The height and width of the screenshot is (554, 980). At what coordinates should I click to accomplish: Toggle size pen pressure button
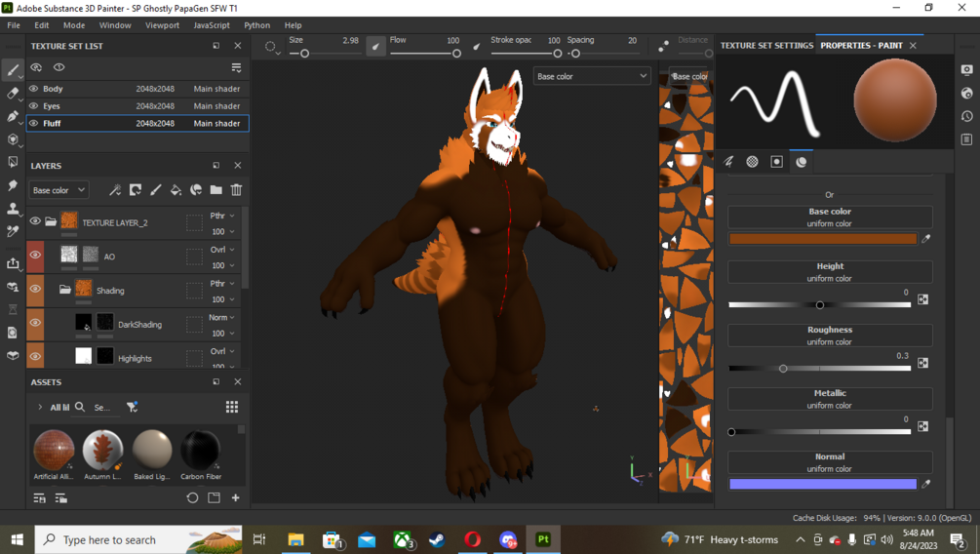point(375,46)
